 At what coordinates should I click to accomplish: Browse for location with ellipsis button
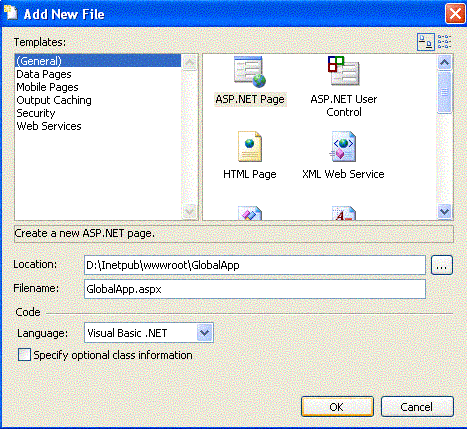click(x=442, y=265)
